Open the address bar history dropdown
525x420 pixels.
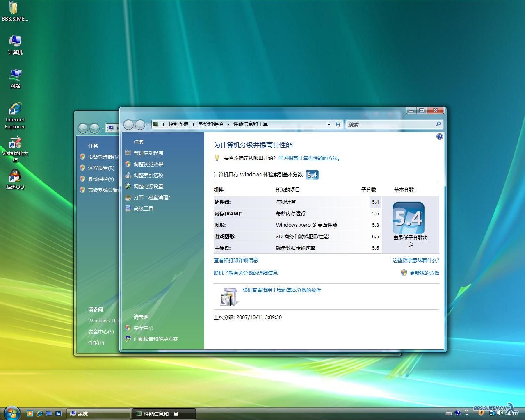329,124
